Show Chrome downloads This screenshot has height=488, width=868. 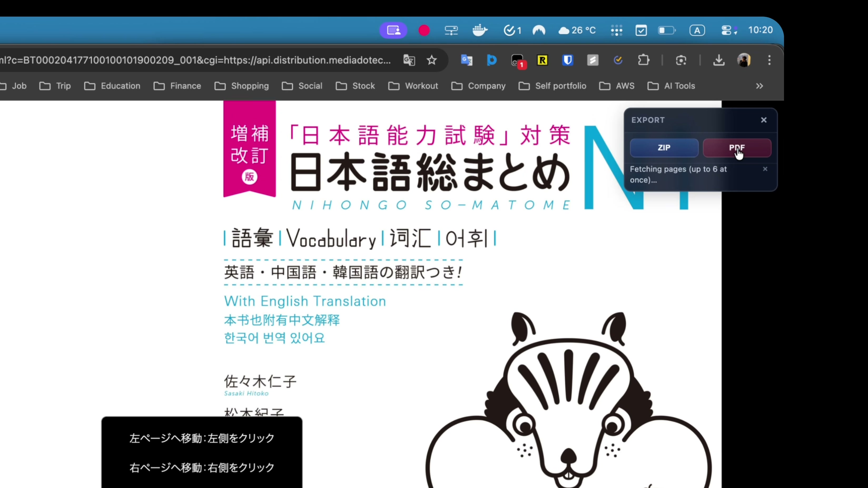click(719, 60)
